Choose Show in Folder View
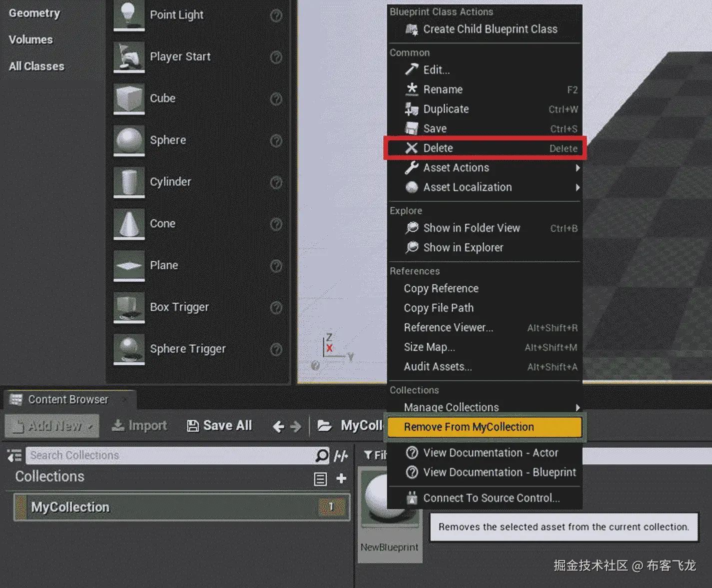 (485, 228)
